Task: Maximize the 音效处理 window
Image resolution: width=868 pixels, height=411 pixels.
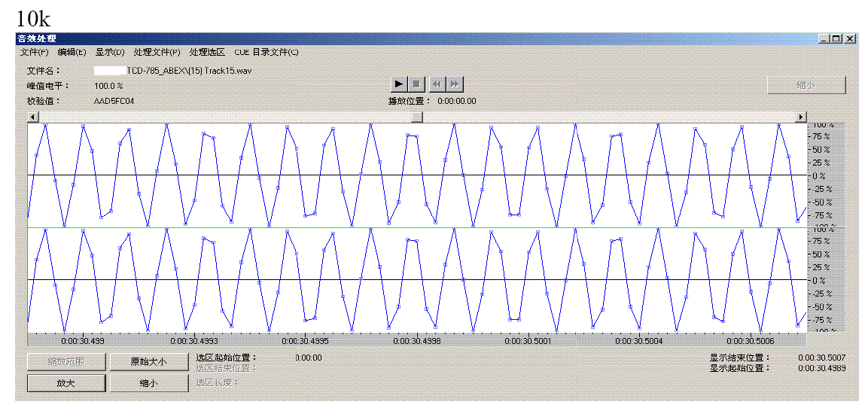Action: click(836, 38)
